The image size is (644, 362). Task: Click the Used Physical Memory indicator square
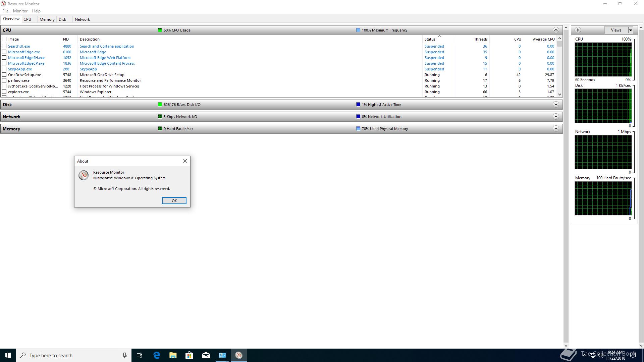(x=358, y=129)
